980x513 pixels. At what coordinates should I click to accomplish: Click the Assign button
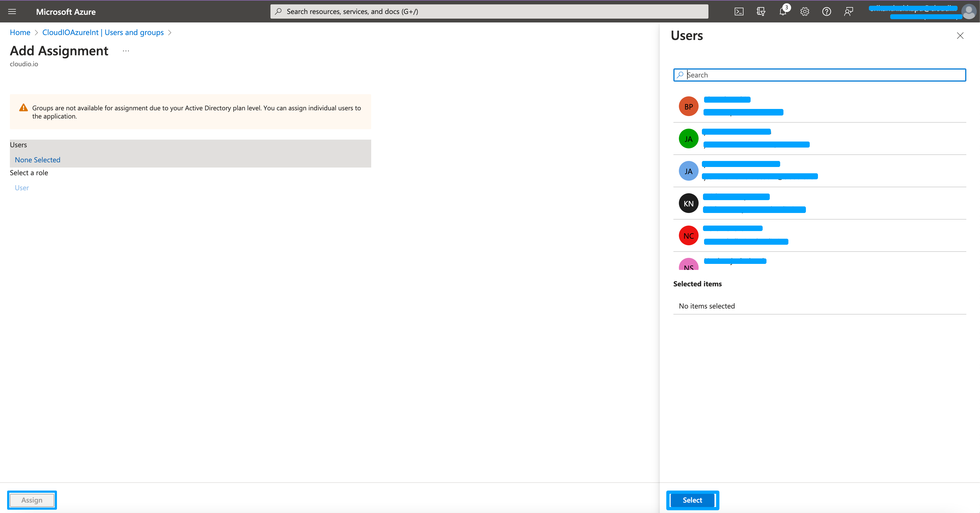(x=32, y=500)
